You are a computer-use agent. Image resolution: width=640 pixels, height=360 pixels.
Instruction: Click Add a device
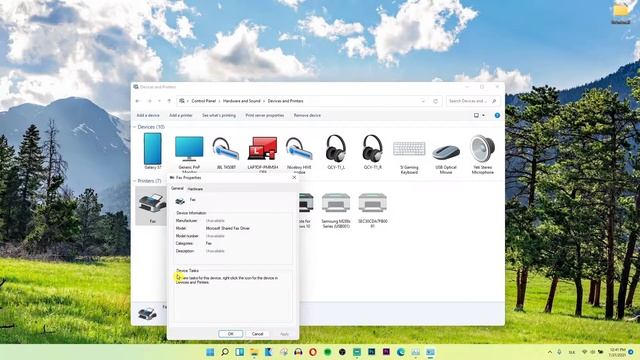(x=148, y=116)
